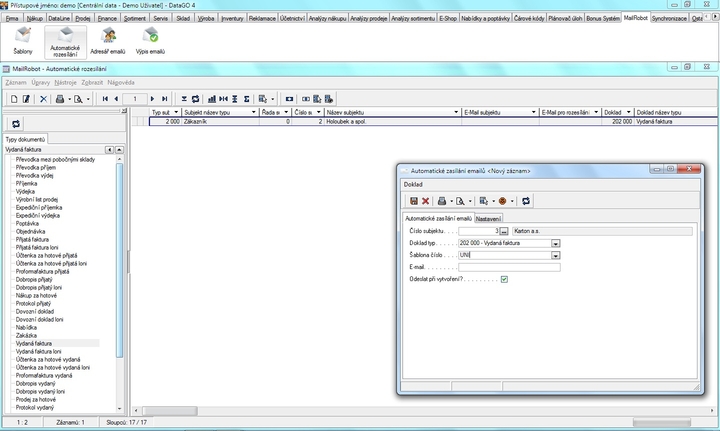Select the Automatické rozesílání ribbon icon

pyautogui.click(x=65, y=42)
